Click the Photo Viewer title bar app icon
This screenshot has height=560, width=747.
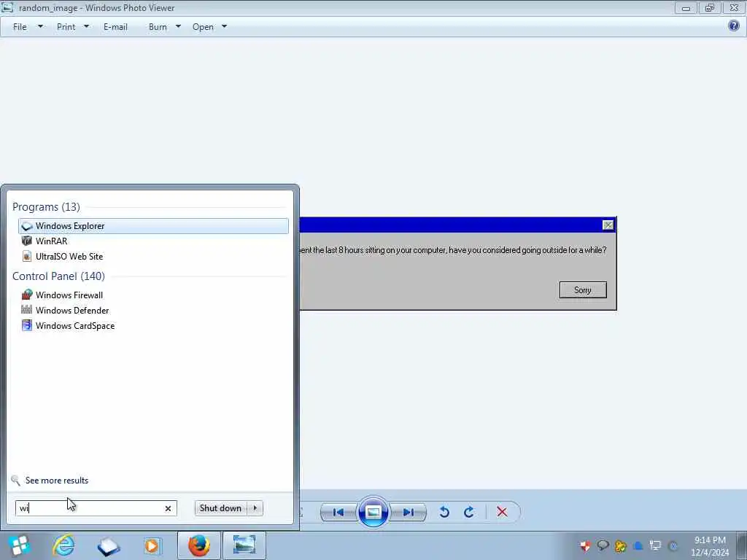[7, 7]
